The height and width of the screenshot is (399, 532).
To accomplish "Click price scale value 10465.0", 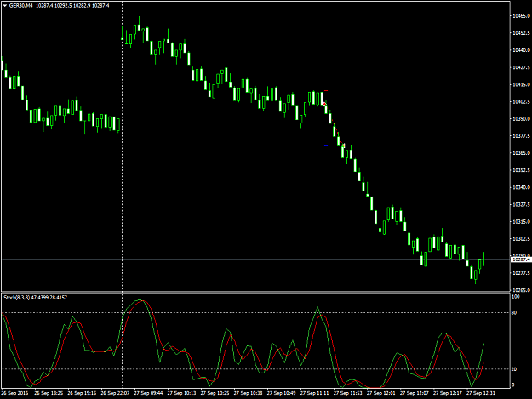I will 522,16.
